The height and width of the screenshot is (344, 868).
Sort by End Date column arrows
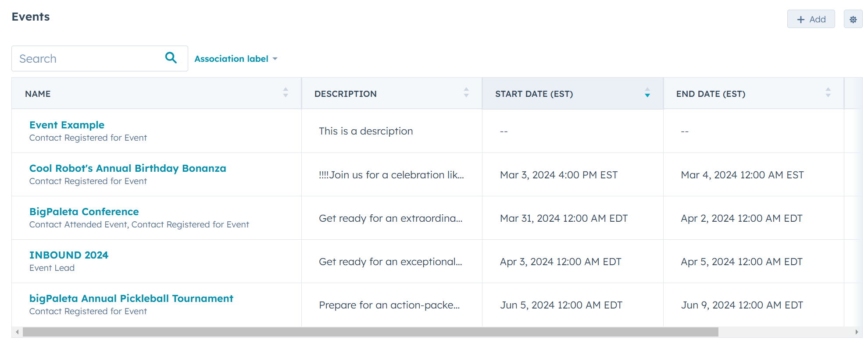coord(828,92)
